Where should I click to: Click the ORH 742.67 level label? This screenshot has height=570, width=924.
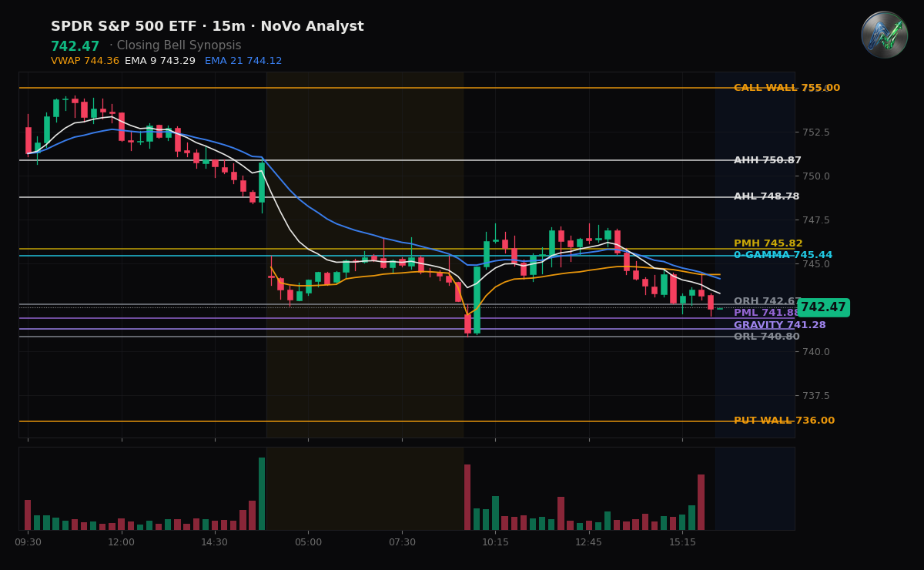[x=768, y=301]
